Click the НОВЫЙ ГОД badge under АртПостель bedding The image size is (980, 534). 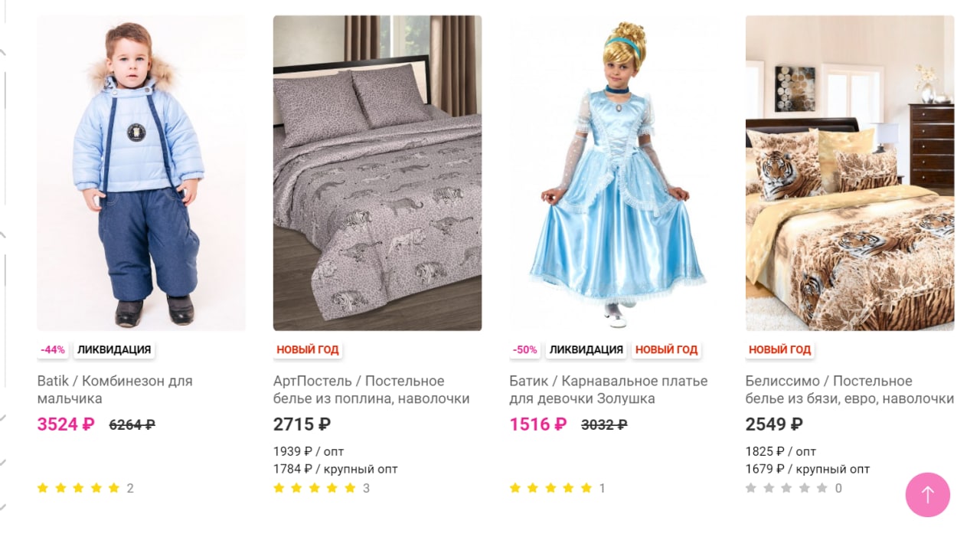click(x=308, y=349)
